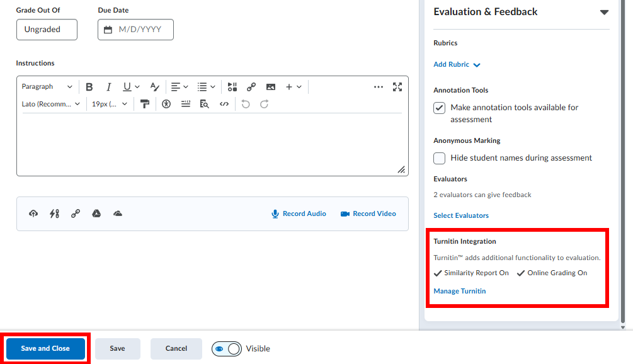Collapse the Evaluation & Feedback section

point(604,12)
